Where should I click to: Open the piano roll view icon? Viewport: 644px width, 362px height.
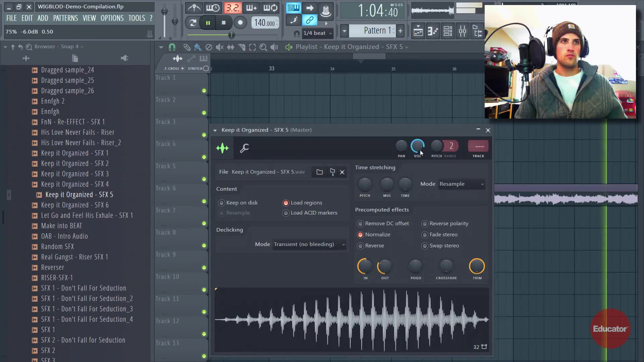coord(433,31)
